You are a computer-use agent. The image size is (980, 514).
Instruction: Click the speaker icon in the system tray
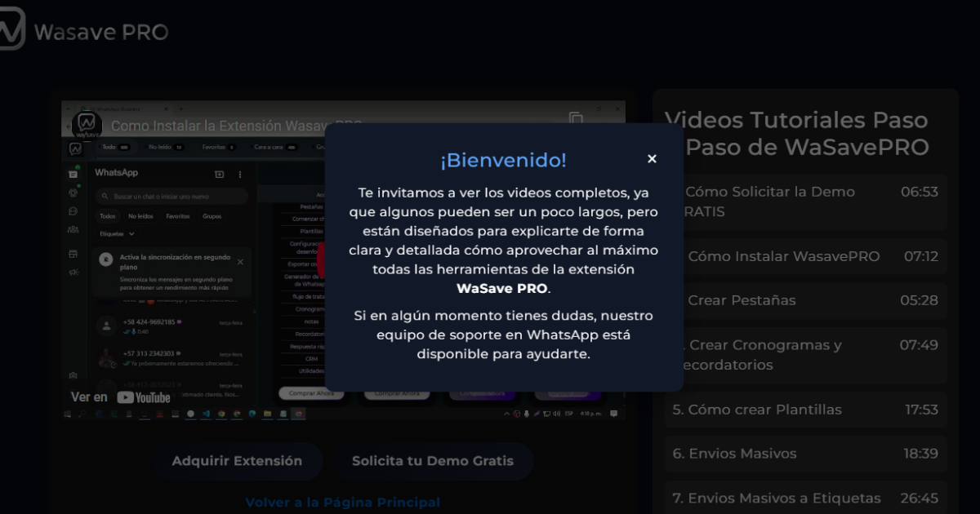[x=557, y=413]
